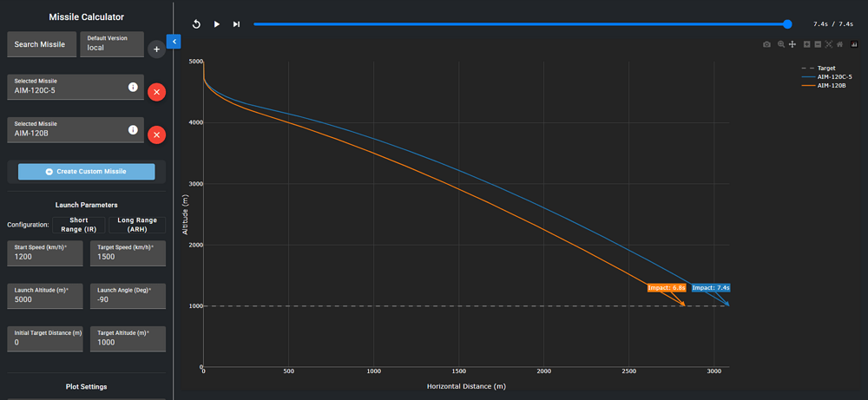868x400 pixels.
Task: Select the Short Range (IR) configuration
Action: pyautogui.click(x=79, y=225)
